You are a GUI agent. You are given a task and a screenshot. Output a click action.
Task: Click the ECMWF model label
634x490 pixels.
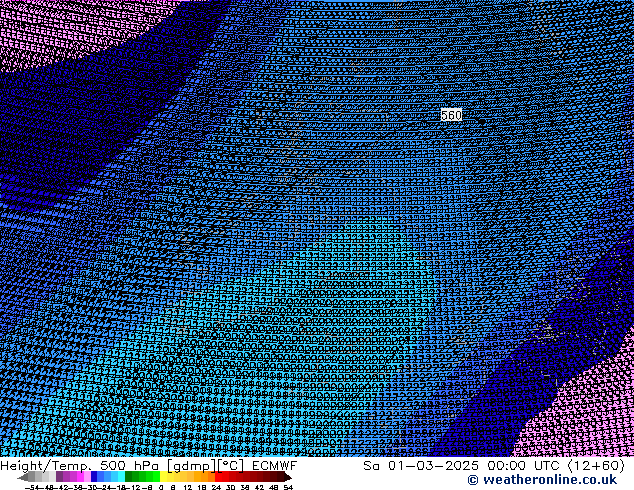coord(274,465)
